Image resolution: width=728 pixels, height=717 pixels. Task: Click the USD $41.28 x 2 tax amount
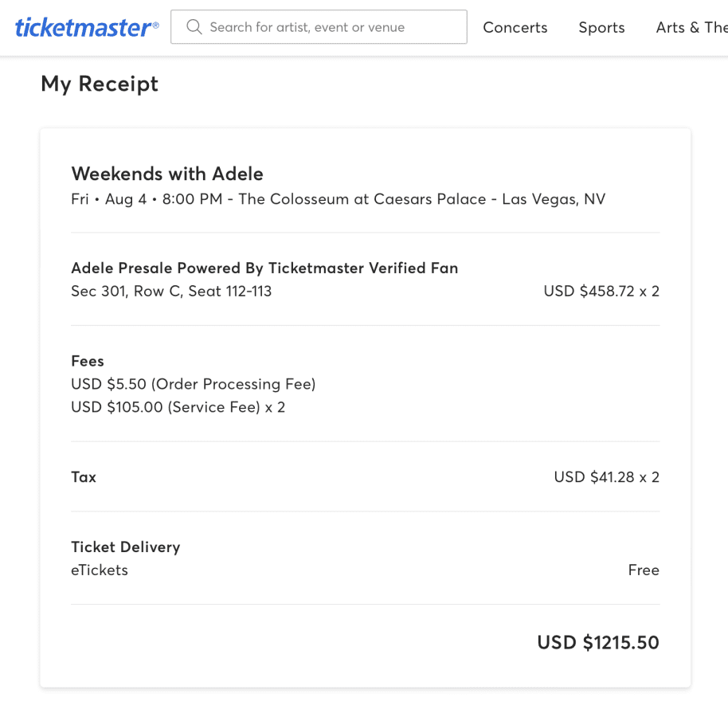point(607,477)
